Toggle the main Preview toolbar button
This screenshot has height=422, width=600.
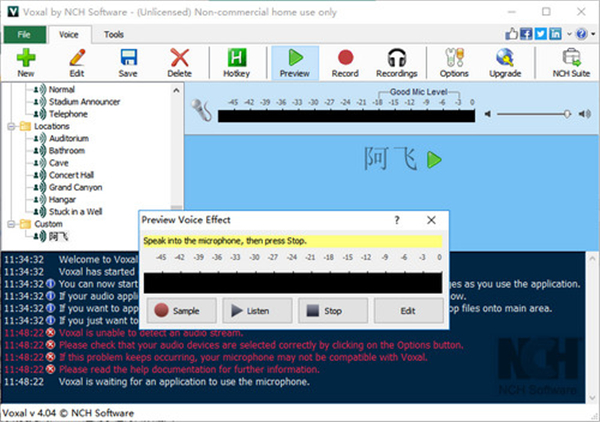pyautogui.click(x=294, y=62)
